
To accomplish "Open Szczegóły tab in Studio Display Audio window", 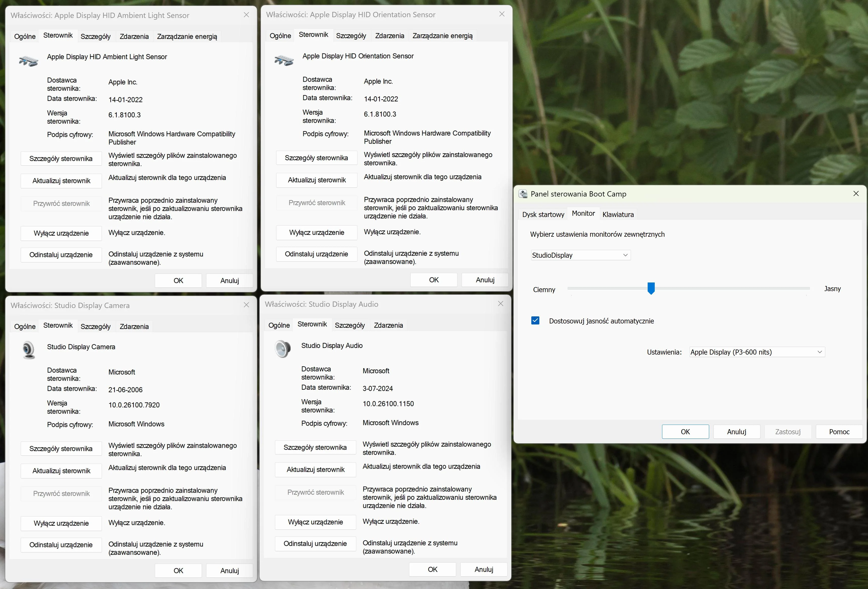I will coord(350,325).
